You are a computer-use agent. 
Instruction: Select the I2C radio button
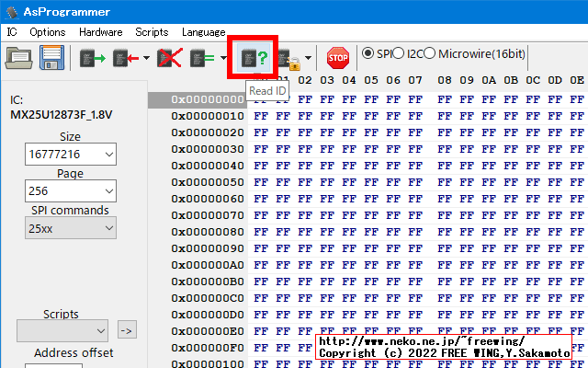pos(398,53)
